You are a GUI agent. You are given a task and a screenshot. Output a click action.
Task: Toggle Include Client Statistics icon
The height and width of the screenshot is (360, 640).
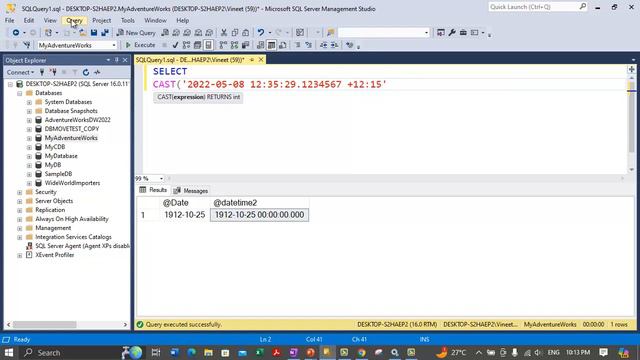(245, 45)
